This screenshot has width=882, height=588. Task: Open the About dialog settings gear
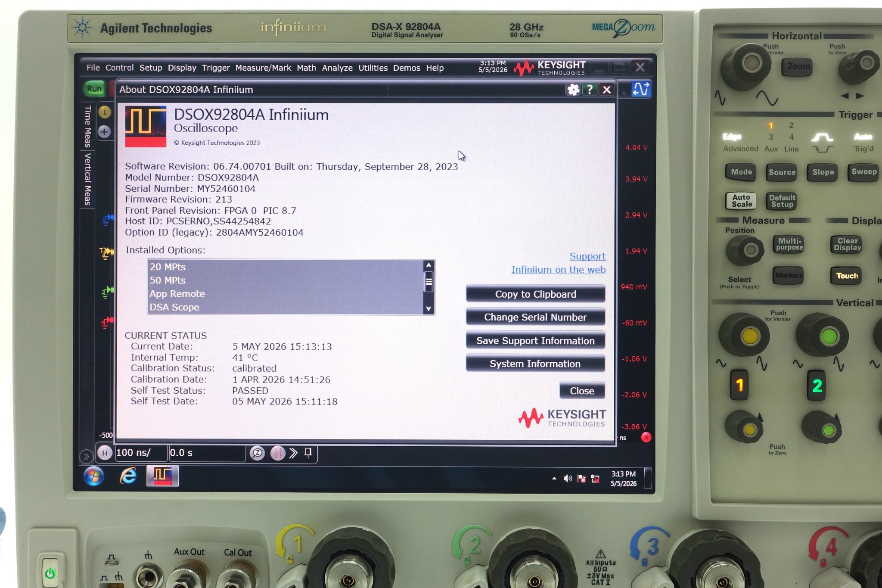[x=573, y=90]
